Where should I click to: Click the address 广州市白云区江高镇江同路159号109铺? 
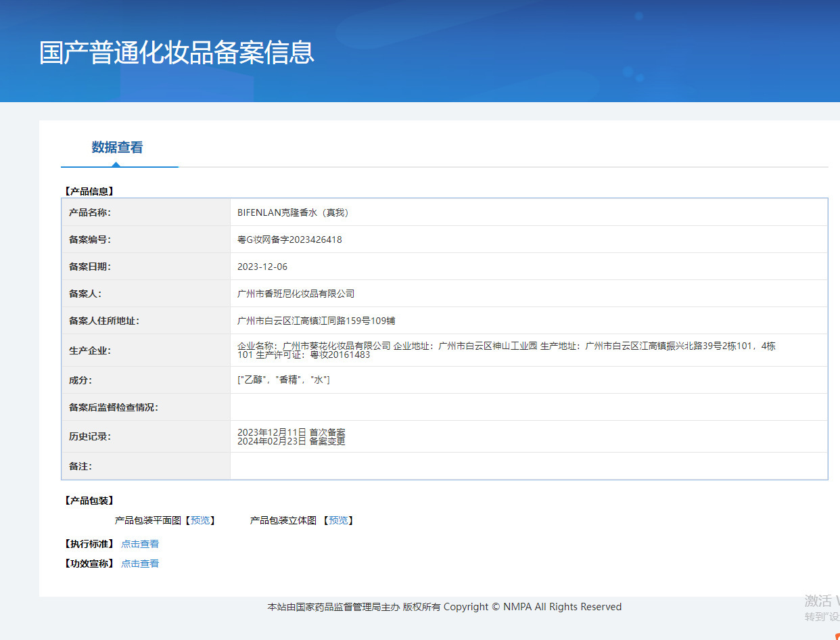317,321
